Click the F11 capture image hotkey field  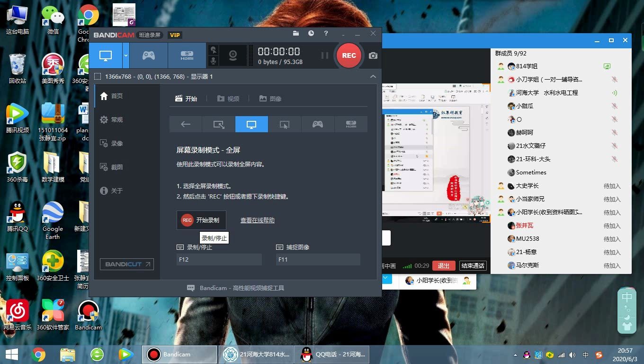click(318, 259)
